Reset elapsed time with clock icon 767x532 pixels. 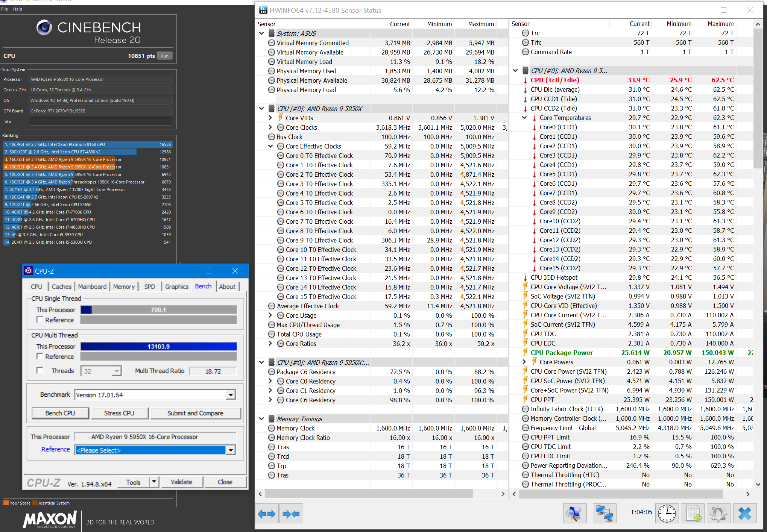tap(667, 514)
